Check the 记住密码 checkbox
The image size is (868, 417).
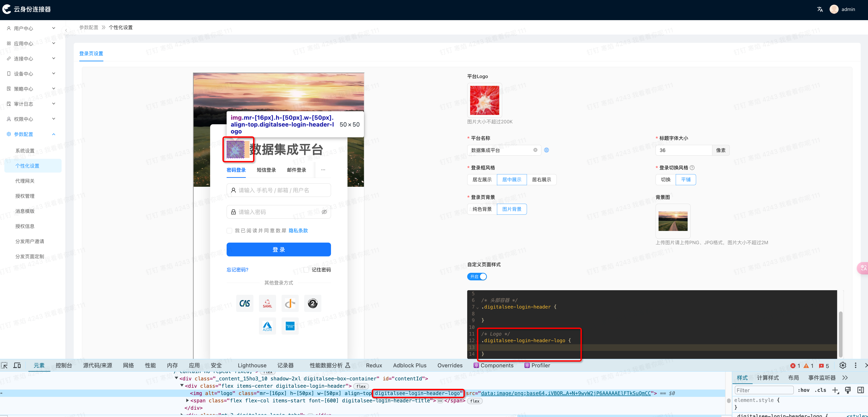[306, 270]
